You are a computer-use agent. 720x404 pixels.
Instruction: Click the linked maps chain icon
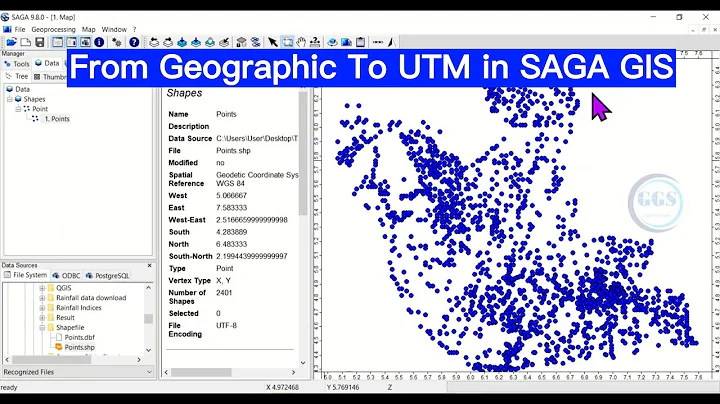(255, 42)
